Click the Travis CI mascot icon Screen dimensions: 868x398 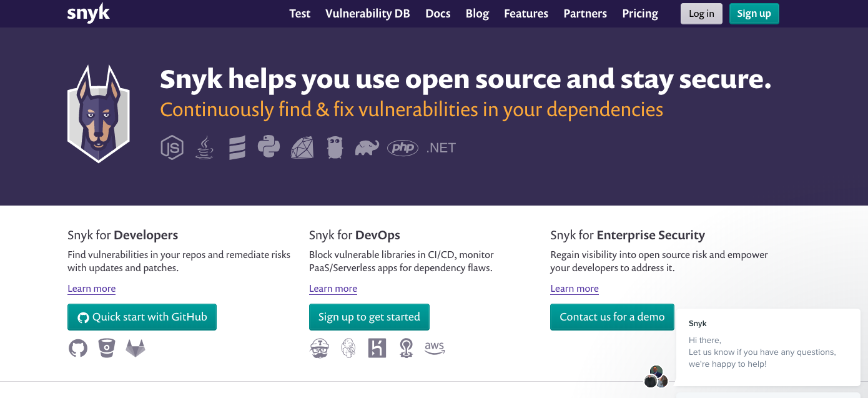320,348
